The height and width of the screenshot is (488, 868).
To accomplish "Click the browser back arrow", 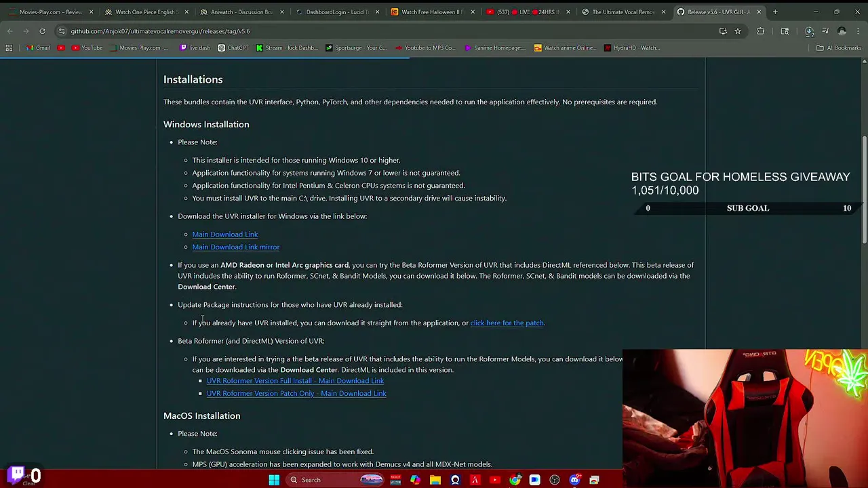I will click(9, 31).
